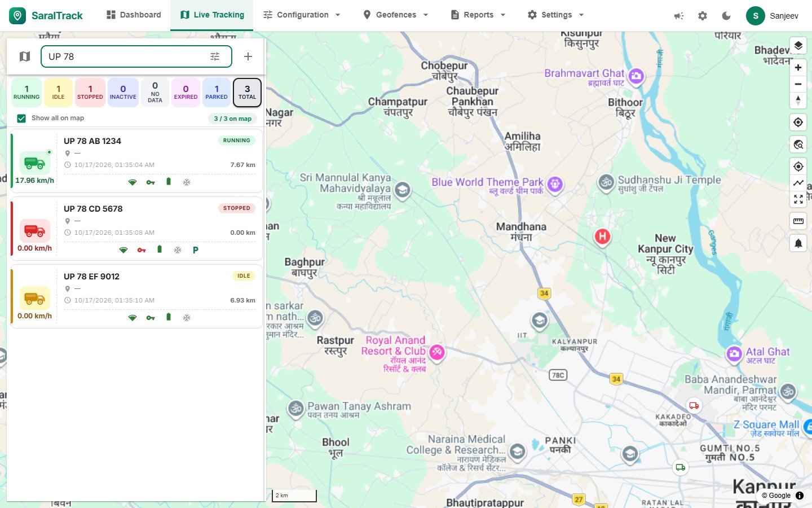The height and width of the screenshot is (508, 812).
Task: Open the Dashboard tab
Action: click(134, 15)
